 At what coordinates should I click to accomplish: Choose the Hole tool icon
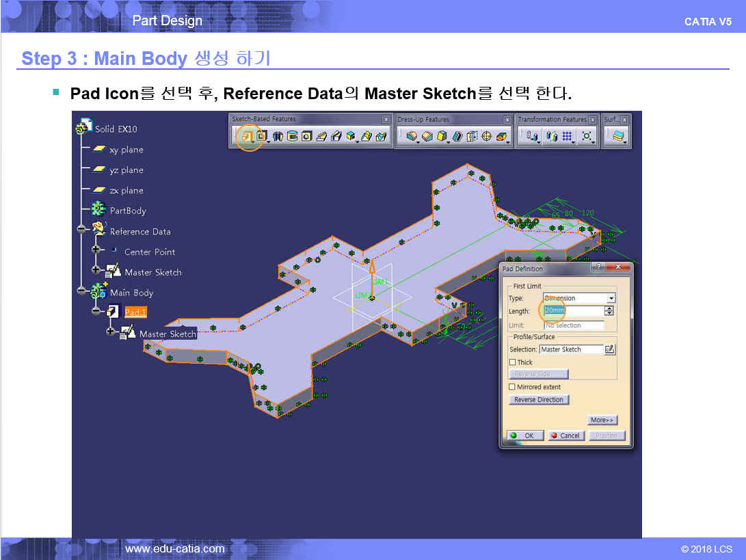306,137
